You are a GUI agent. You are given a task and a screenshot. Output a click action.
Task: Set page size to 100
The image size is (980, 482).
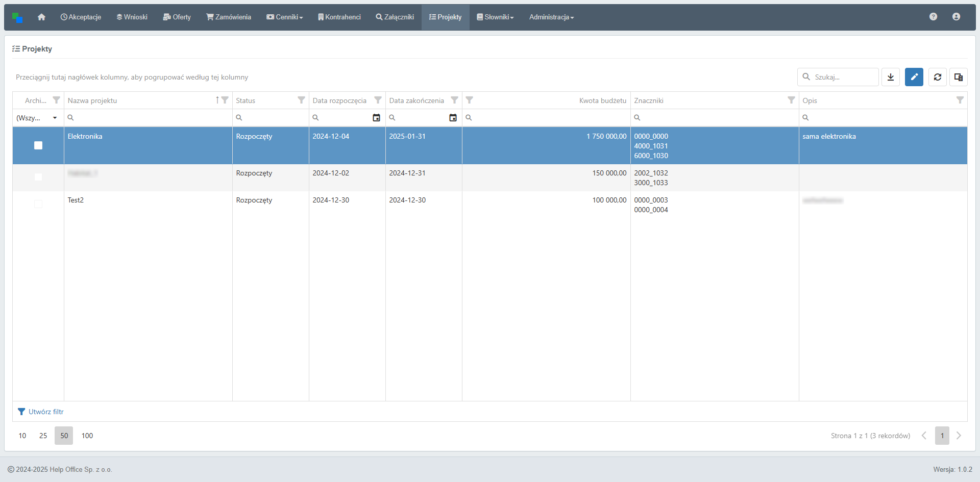(x=87, y=436)
